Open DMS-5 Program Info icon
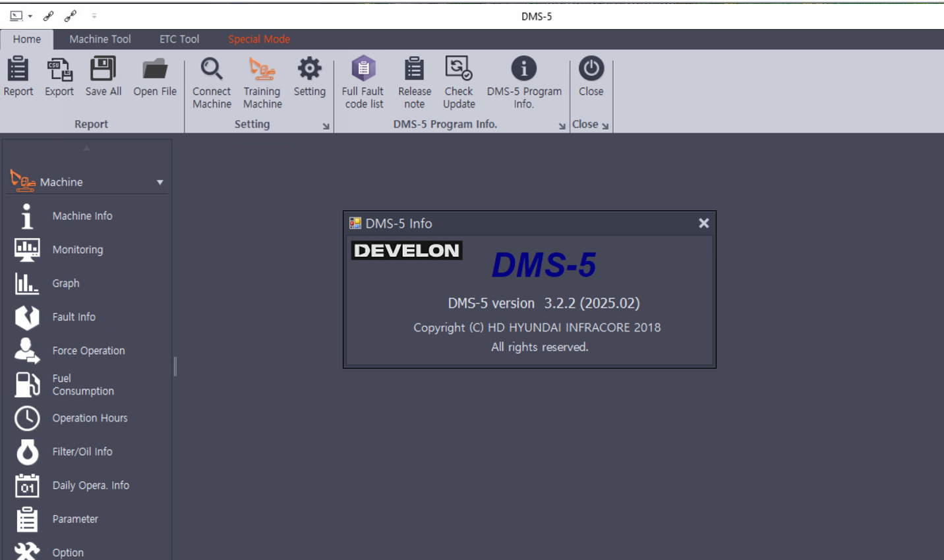944x560 pixels. click(x=524, y=69)
